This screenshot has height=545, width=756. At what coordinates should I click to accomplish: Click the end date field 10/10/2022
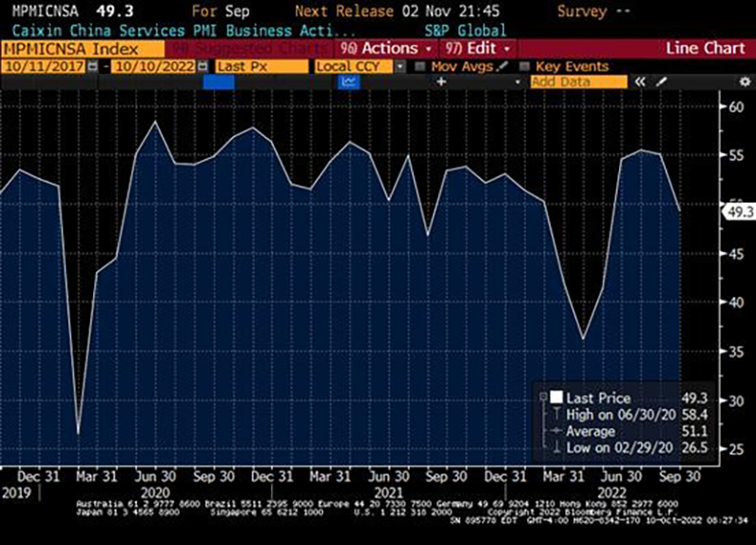coord(154,67)
